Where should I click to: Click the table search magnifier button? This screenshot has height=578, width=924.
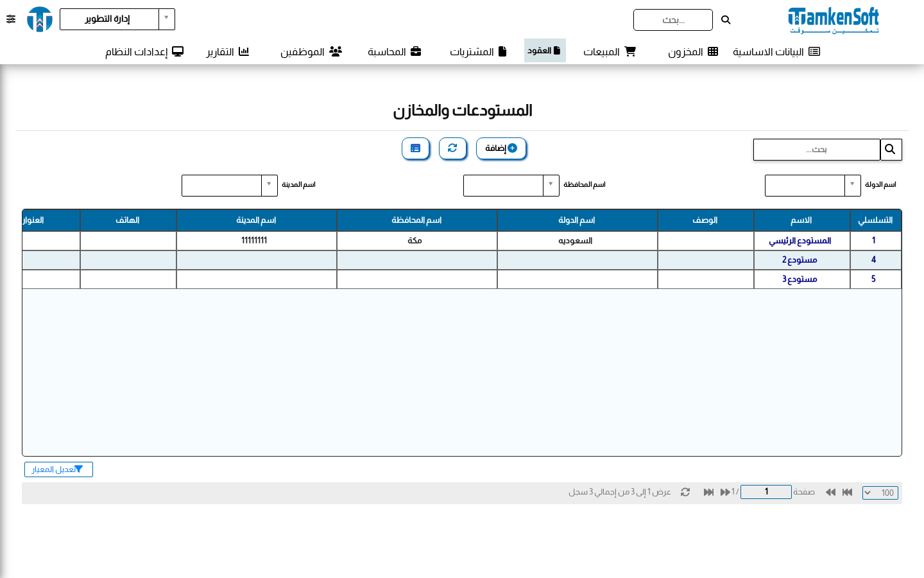click(x=891, y=150)
